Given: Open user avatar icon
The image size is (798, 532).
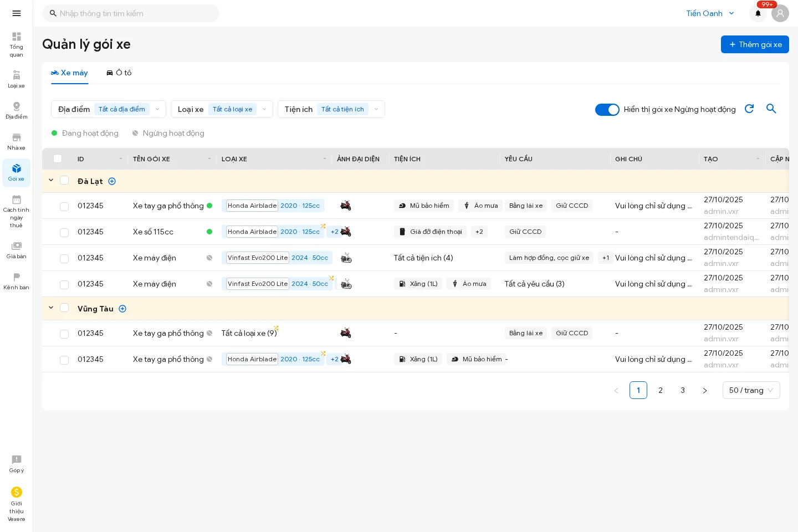Looking at the screenshot, I should coord(780,13).
